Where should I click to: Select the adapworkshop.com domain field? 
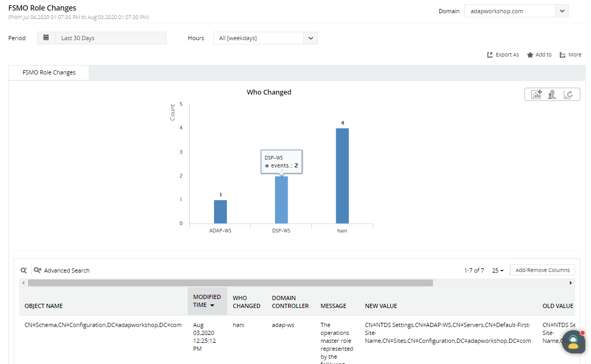coord(510,11)
